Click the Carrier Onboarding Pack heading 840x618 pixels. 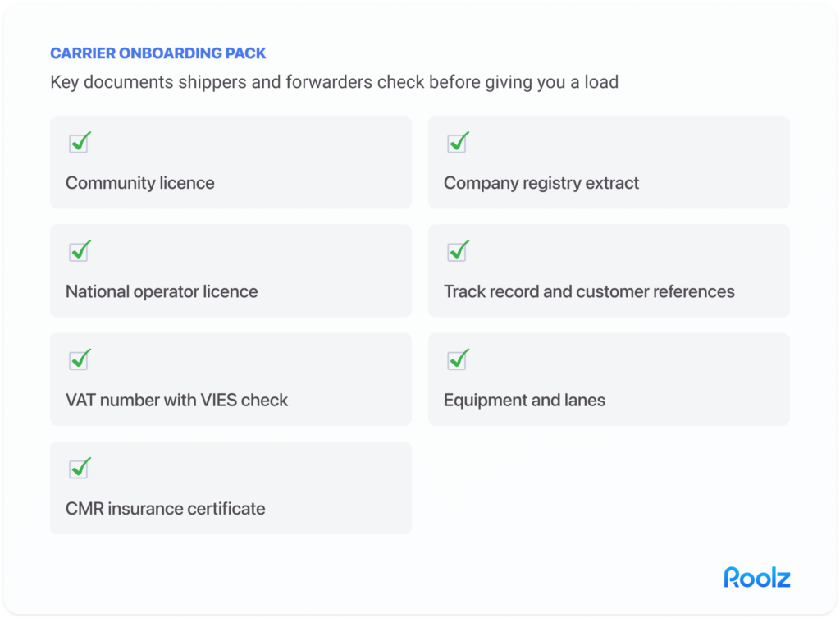[158, 53]
